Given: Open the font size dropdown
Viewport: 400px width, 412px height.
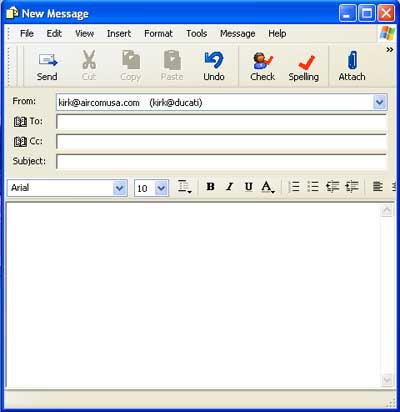Looking at the screenshot, I should (161, 188).
